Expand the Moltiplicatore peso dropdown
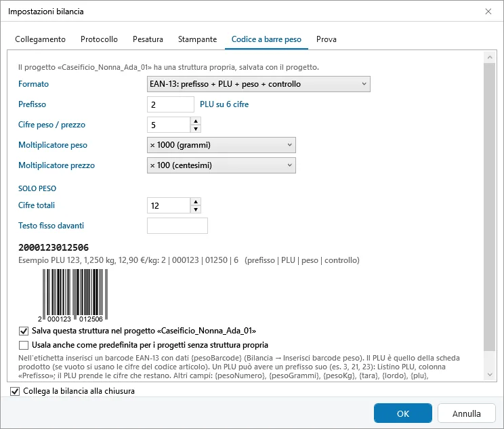Viewport: 504px width, 429px height. [221, 145]
